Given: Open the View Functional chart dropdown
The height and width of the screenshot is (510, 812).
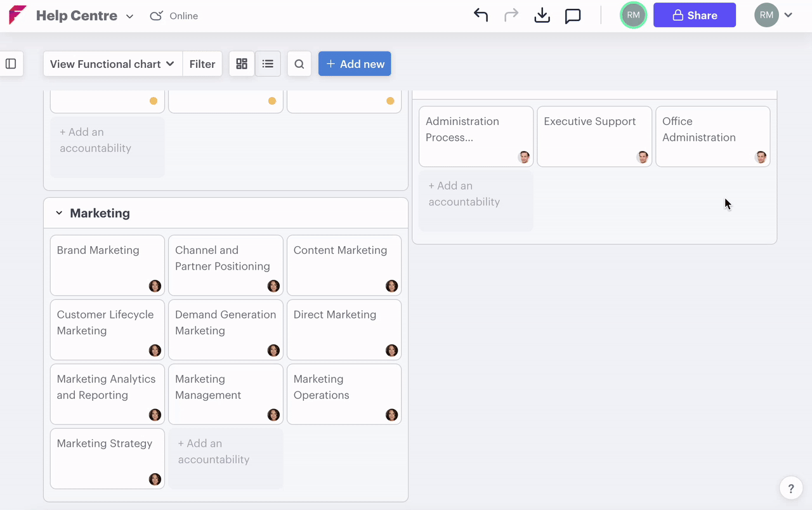Looking at the screenshot, I should click(x=112, y=64).
